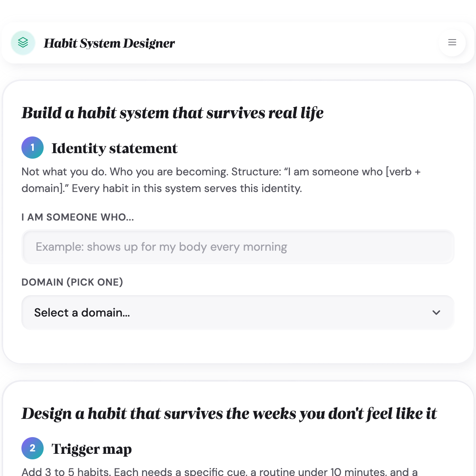The width and height of the screenshot is (476, 476).
Task: Click the Build a habit system heading
Action: tap(173, 113)
